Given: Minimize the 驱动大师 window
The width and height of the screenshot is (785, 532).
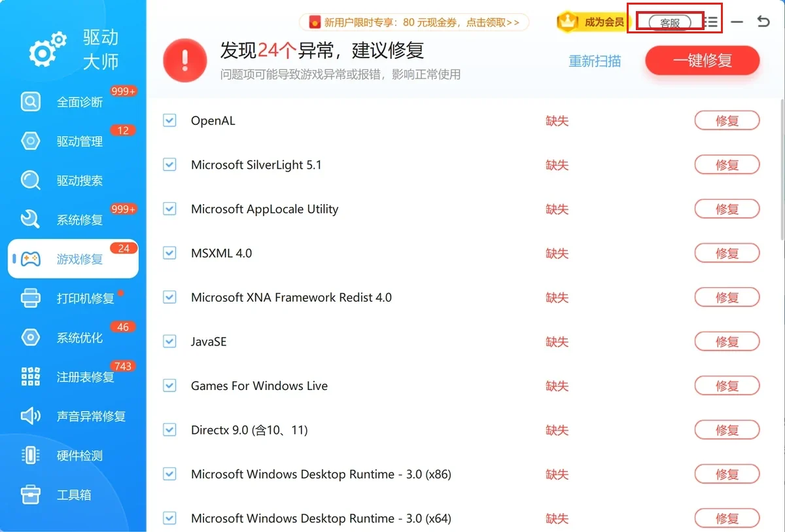Looking at the screenshot, I should [737, 22].
